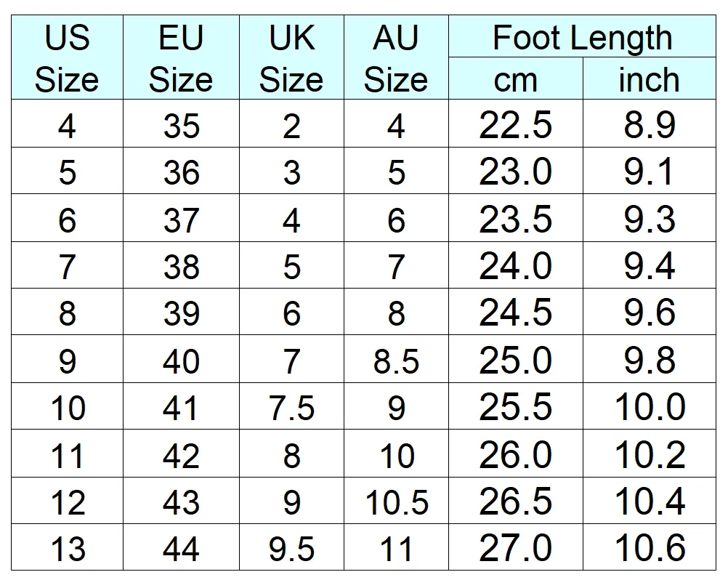Select the UK Size header cell
Image resolution: width=728 pixels, height=580 pixels.
(291, 57)
